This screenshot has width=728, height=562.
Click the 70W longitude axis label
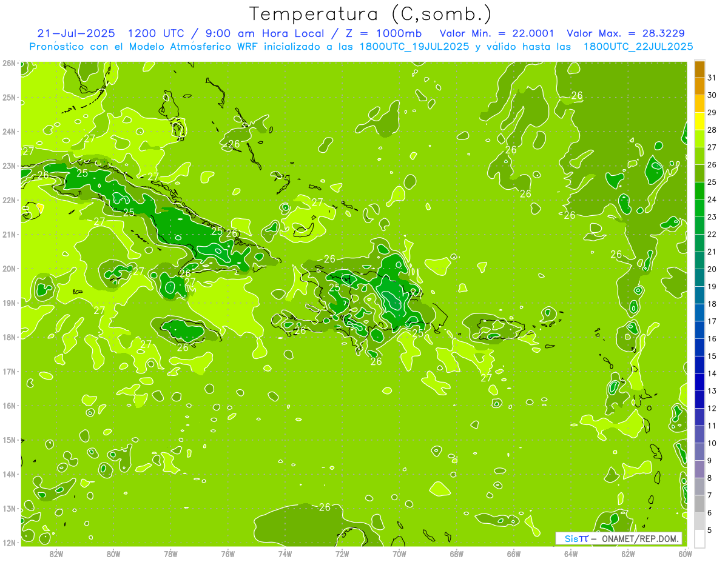[x=399, y=553]
